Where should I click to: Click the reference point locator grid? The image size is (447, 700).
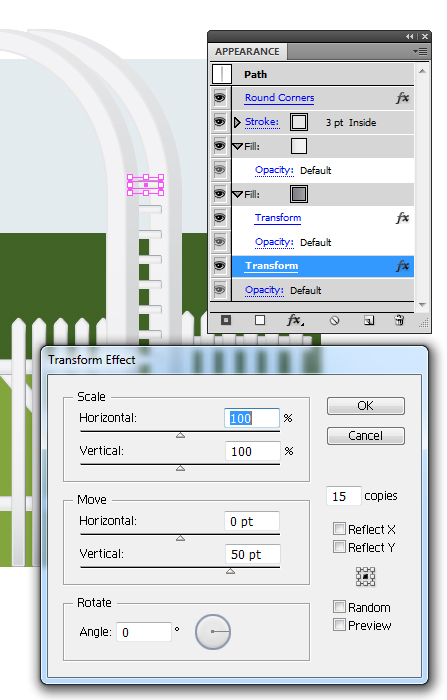365,577
